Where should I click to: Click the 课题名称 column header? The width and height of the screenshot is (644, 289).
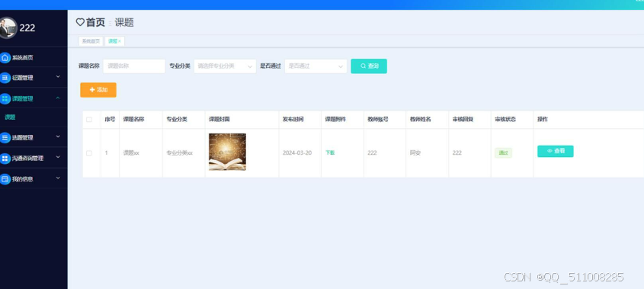[134, 120]
